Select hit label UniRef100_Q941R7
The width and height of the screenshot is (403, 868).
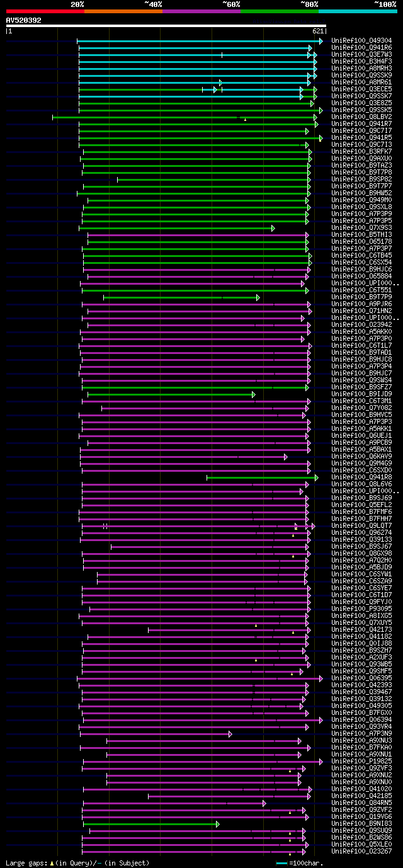tap(361, 124)
